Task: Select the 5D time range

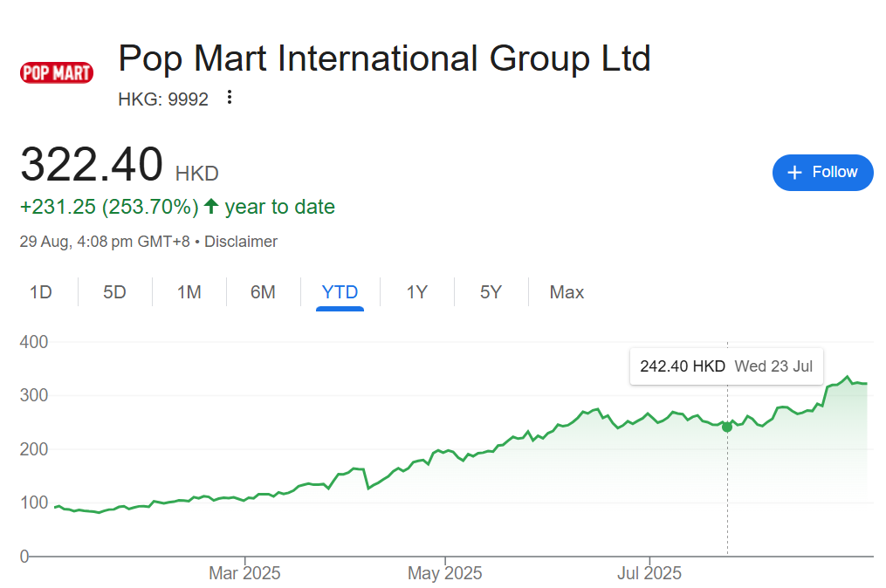Action: click(114, 292)
